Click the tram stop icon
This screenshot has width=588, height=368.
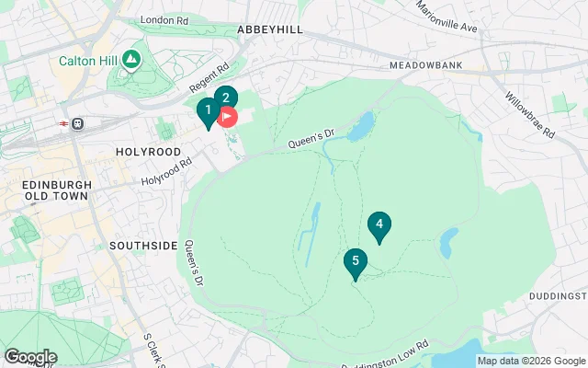point(77,124)
